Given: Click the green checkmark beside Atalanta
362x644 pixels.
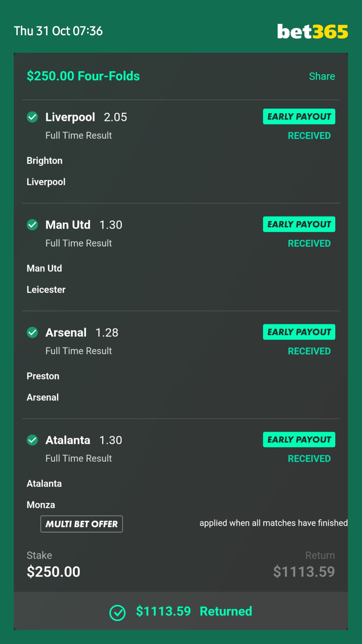Looking at the screenshot, I should coord(32,440).
